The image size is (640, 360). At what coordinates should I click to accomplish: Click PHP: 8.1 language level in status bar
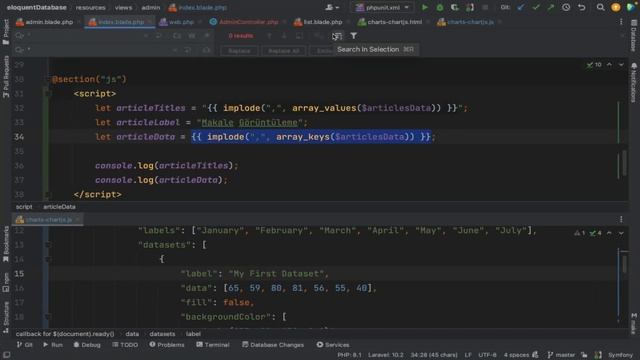(x=349, y=355)
